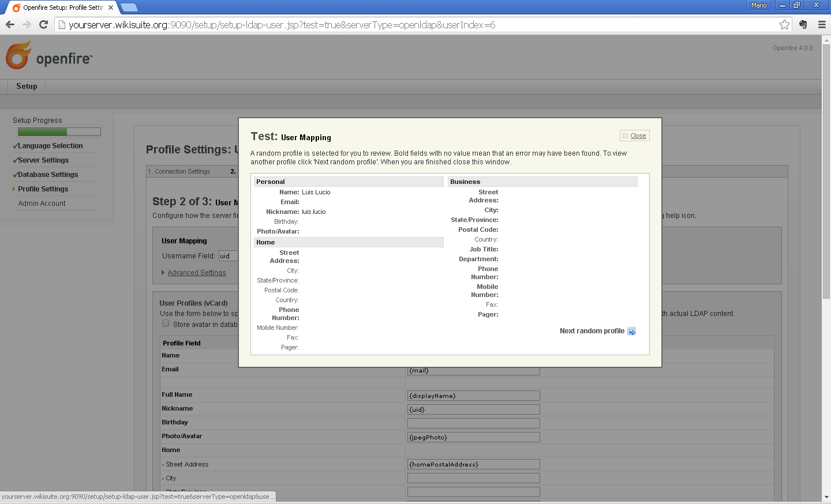Open the Chrome menu hamburger icon

click(822, 24)
